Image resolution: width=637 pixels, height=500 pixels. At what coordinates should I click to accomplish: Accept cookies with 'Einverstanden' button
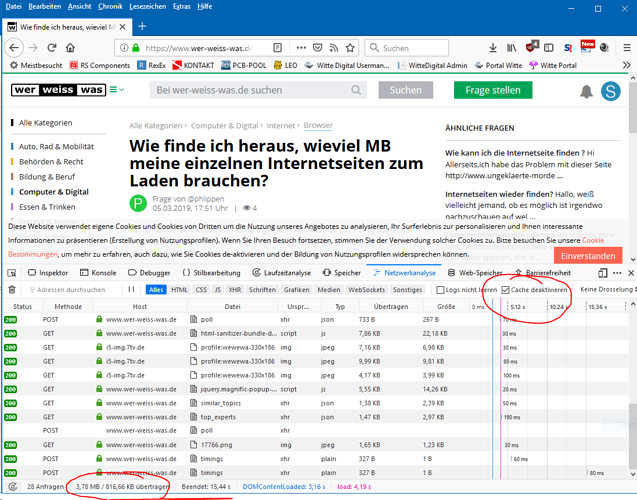(588, 256)
